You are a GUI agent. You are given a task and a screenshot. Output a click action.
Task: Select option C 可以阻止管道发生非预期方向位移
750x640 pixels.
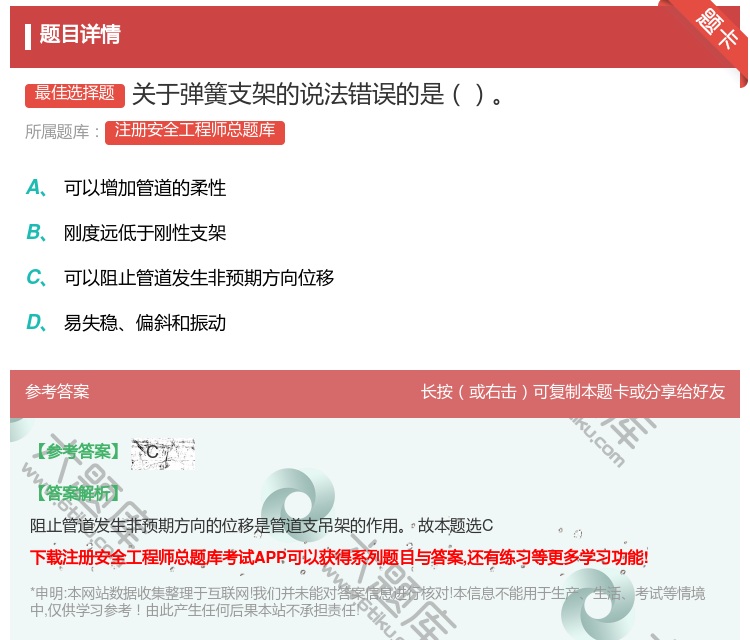pyautogui.click(x=180, y=278)
